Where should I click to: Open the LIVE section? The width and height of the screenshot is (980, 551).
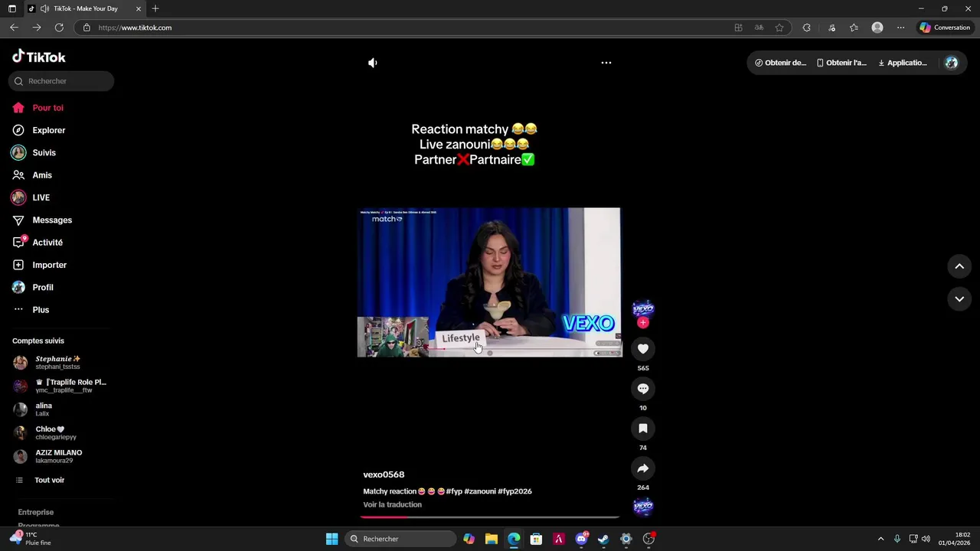[x=41, y=197]
